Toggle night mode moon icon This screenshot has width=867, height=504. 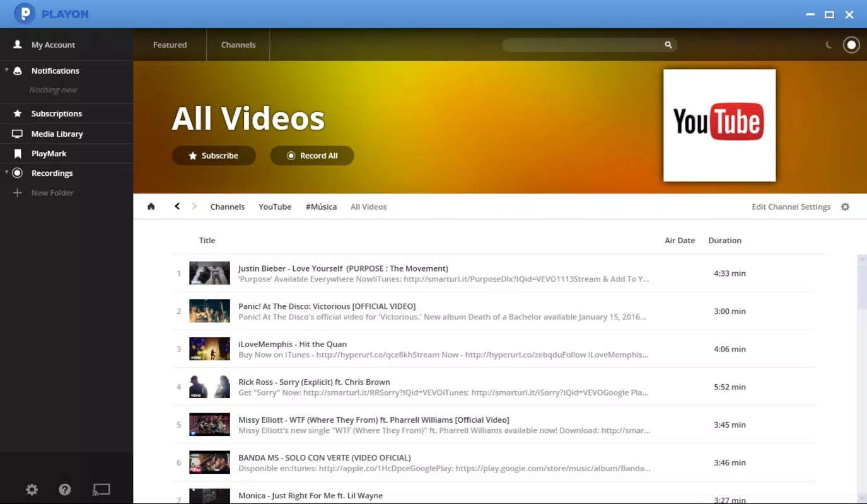point(829,45)
